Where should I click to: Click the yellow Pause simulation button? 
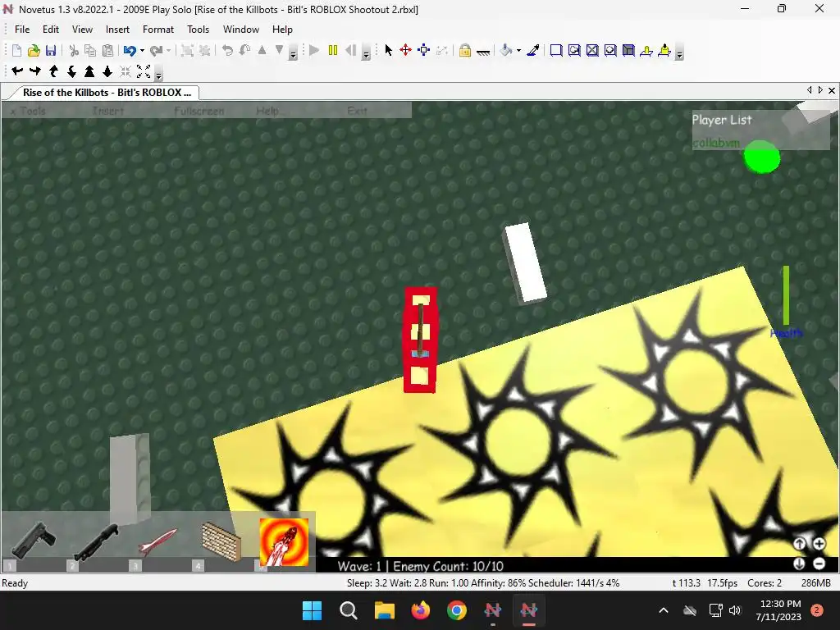333,50
